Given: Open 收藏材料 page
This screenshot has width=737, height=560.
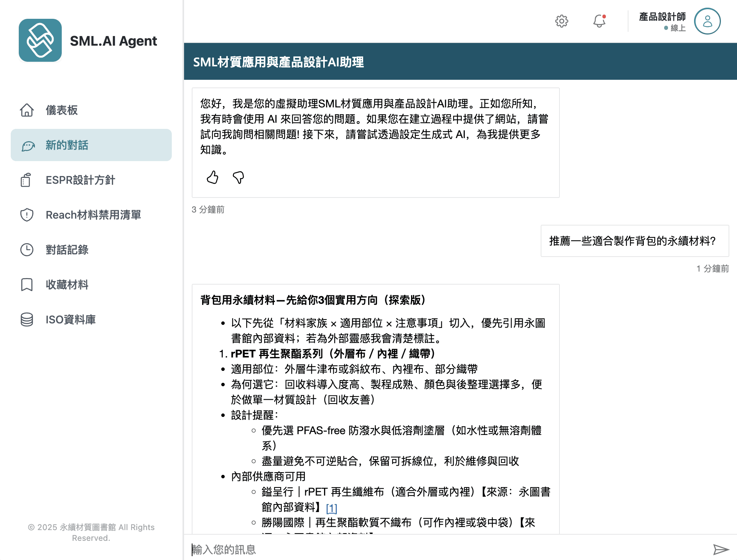Looking at the screenshot, I should click(67, 285).
